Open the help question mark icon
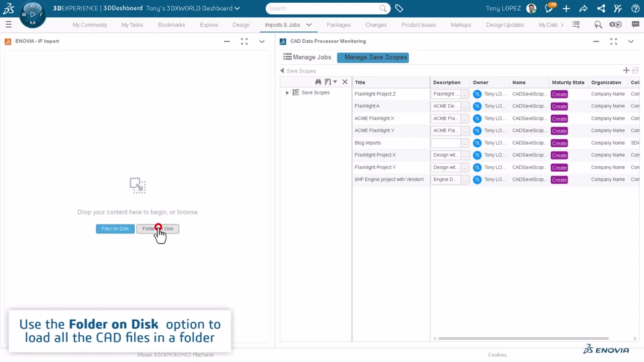This screenshot has height=362, width=644. (635, 8)
